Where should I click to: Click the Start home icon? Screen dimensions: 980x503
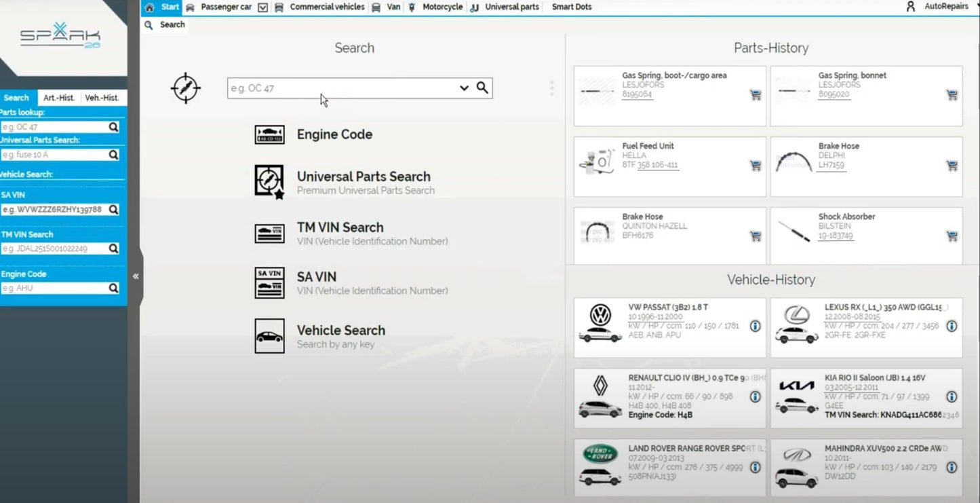click(x=149, y=7)
